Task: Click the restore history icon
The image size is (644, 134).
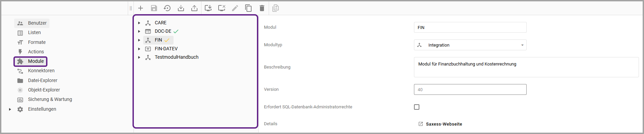Action: (167, 8)
